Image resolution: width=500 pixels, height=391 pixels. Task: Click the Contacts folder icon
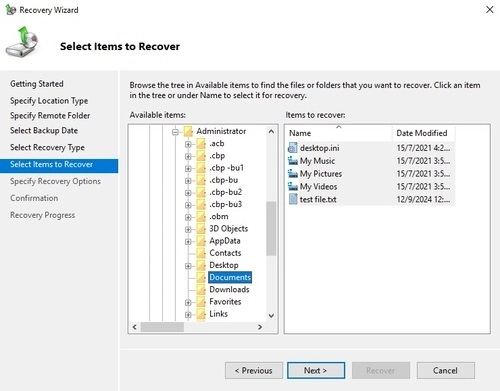201,253
